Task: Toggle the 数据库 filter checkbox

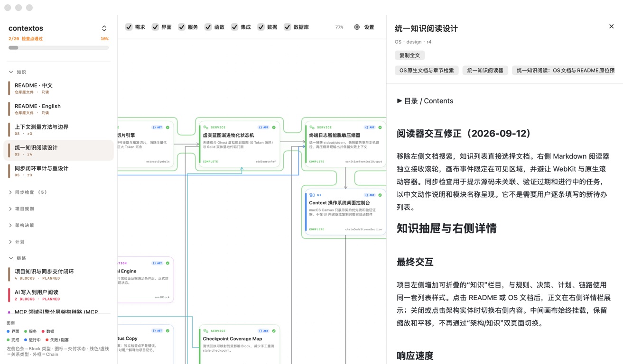Action: 288,27
